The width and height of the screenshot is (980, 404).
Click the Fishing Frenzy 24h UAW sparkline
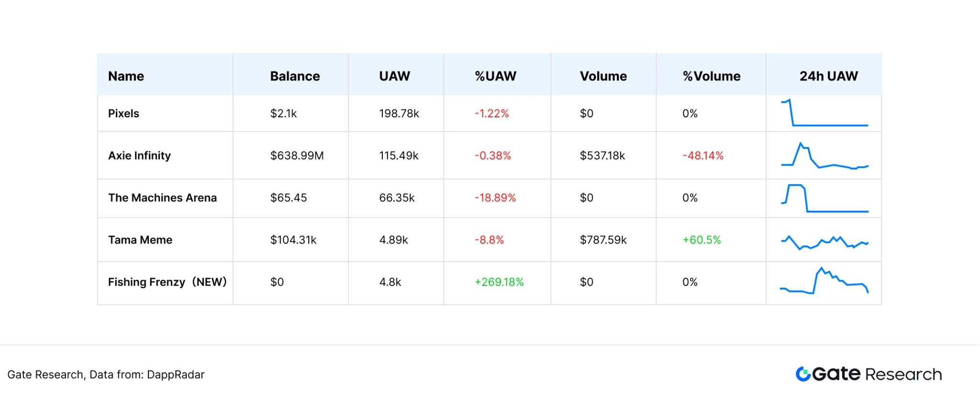click(x=824, y=281)
